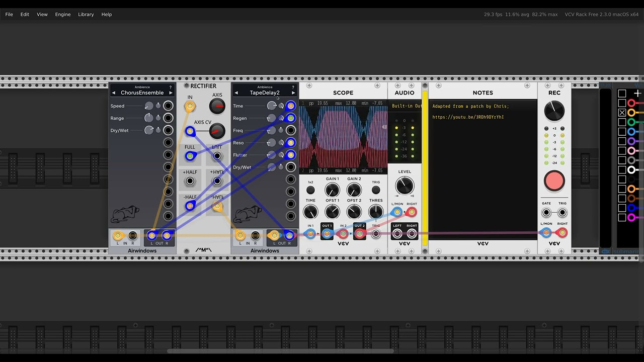Click the Scope GAIN 1 knob

tap(332, 190)
